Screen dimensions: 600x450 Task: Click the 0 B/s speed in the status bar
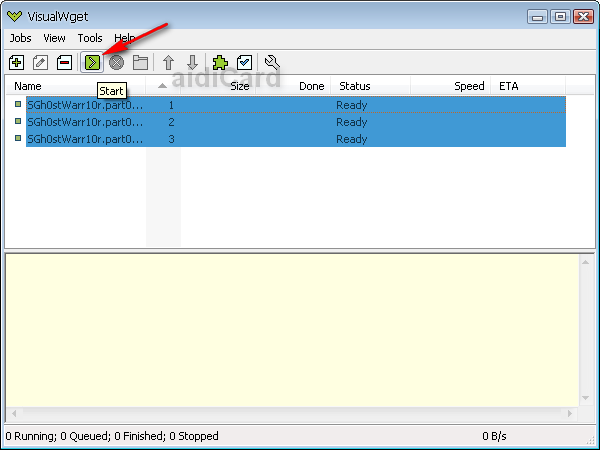click(x=494, y=436)
